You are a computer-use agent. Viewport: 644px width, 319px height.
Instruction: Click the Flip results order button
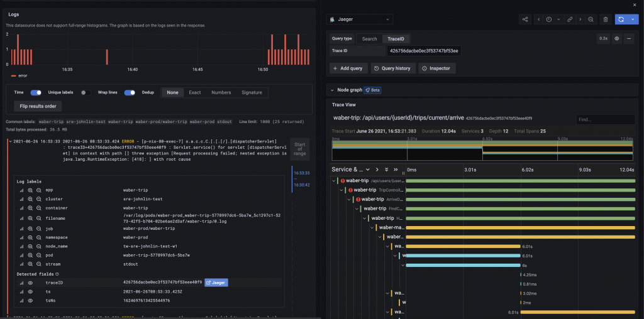coord(38,106)
